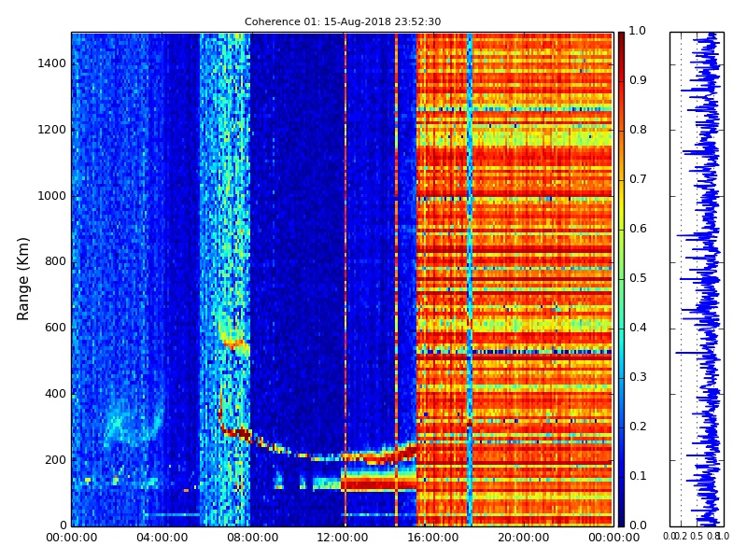Click the 600 range tick label
Image resolution: width=747 pixels, height=560 pixels.
(56, 329)
